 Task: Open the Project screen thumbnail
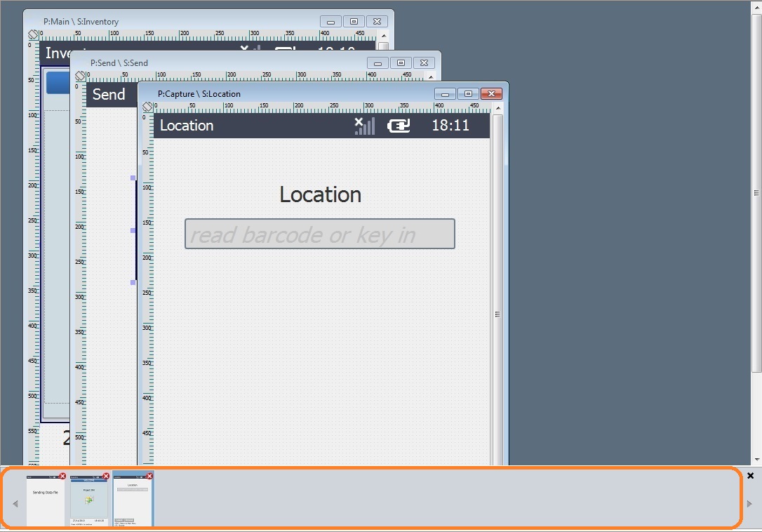tap(88, 500)
